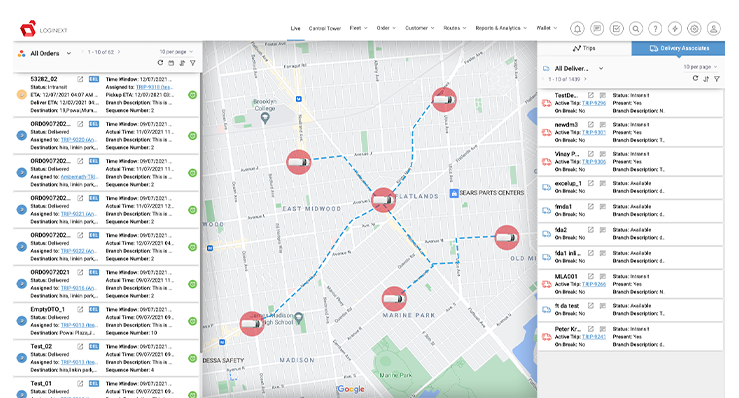The width and height of the screenshot is (739, 398).
Task: Expand the All Deliver.. dropdown
Action: click(601, 68)
